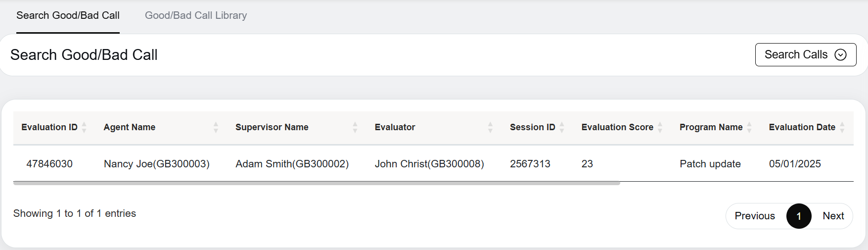Sort table by Supervisor Name arrows
The image size is (868, 250).
(355, 127)
